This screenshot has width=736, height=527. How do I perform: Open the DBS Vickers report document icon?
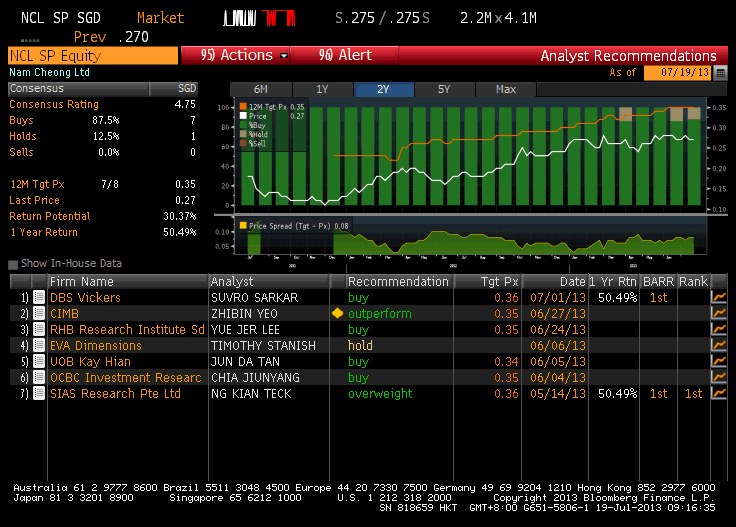pos(39,298)
